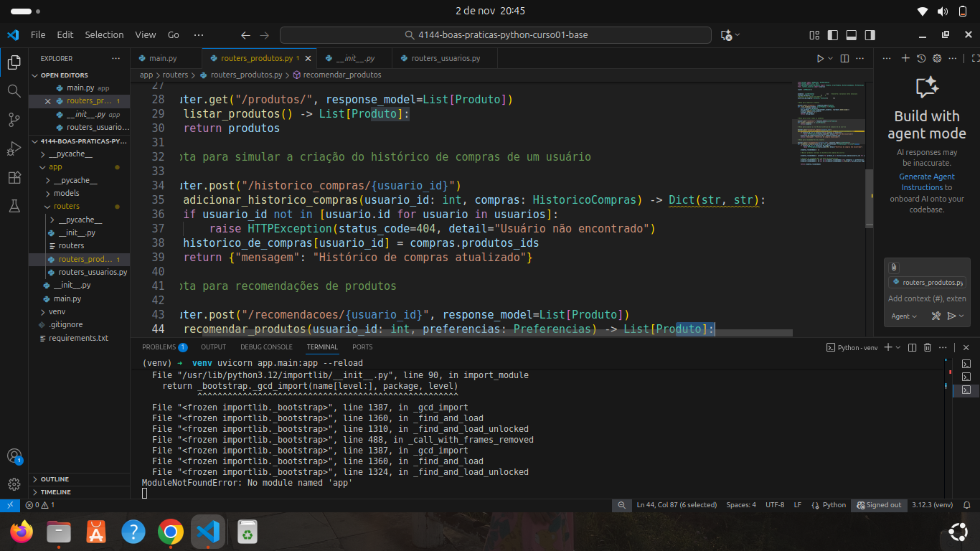Open the Search view in activity bar

pyautogui.click(x=14, y=90)
